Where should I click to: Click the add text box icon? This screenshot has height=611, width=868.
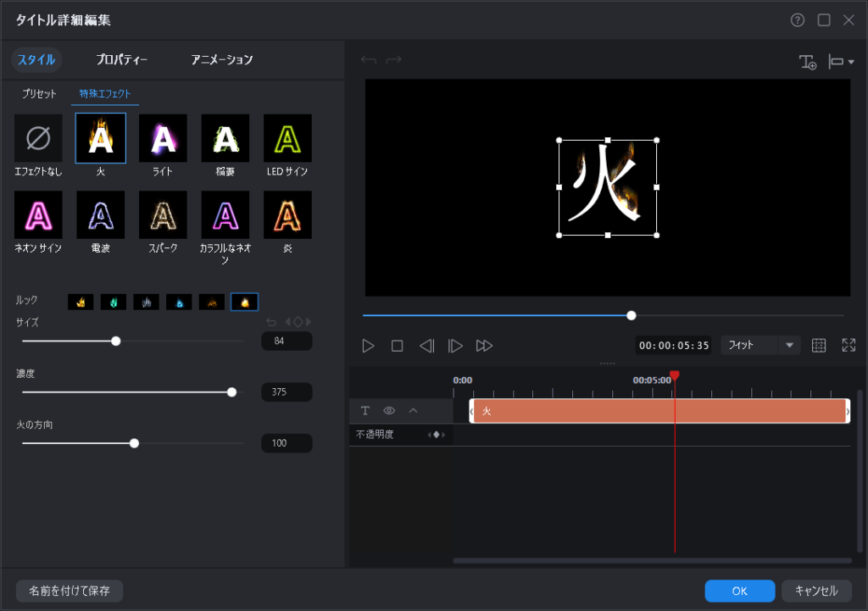point(808,62)
